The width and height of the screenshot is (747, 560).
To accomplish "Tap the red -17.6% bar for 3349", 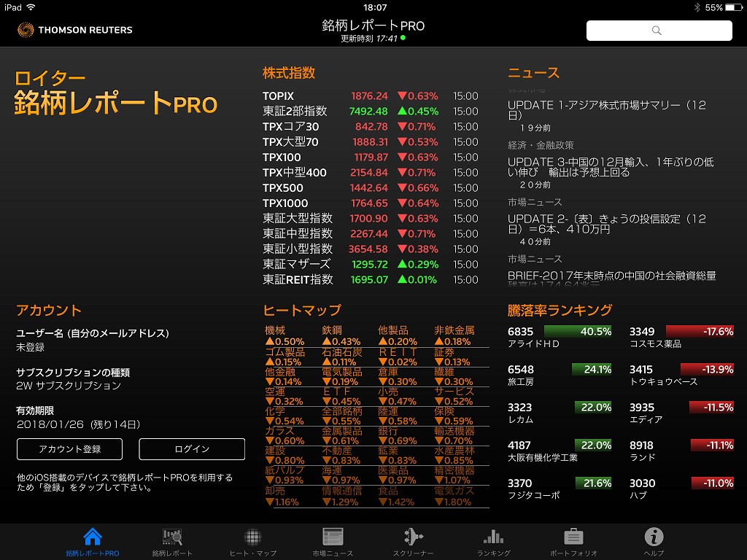I will coord(699,332).
